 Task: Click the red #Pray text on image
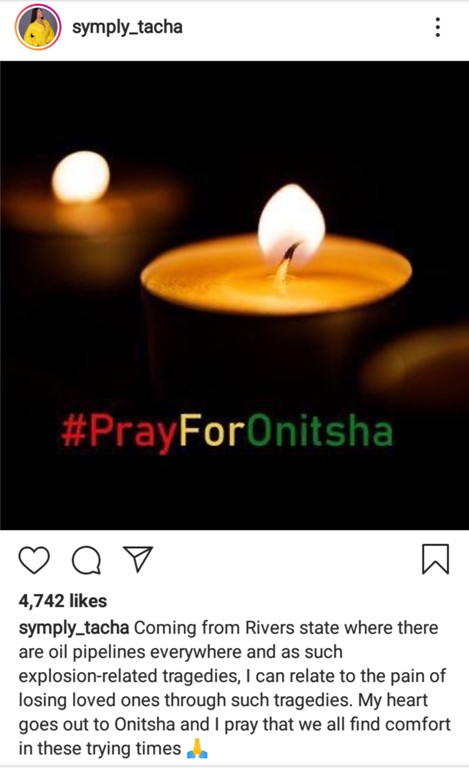119,433
